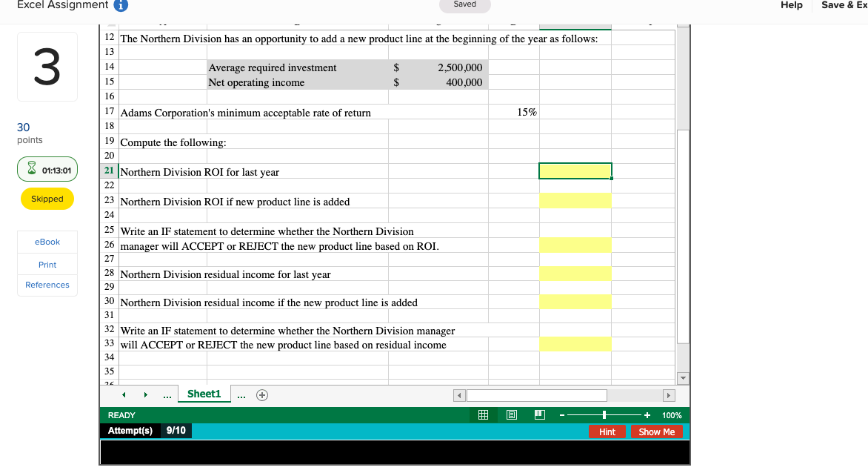Click the right sheet navigation arrow
The width and height of the screenshot is (868, 473).
[145, 394]
